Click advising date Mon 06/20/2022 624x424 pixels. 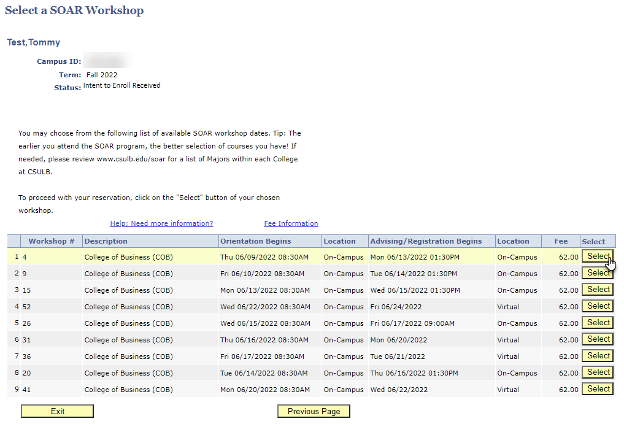coord(398,340)
